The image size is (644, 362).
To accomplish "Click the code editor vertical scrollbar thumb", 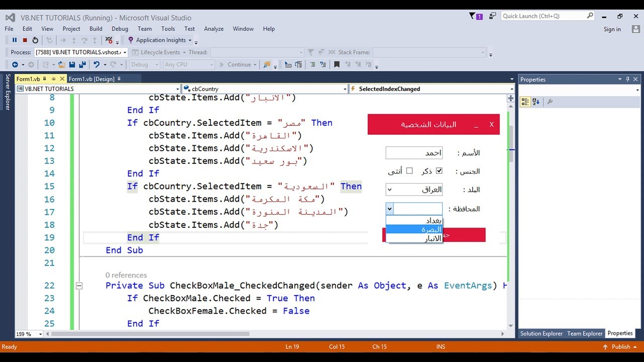I will click(511, 143).
